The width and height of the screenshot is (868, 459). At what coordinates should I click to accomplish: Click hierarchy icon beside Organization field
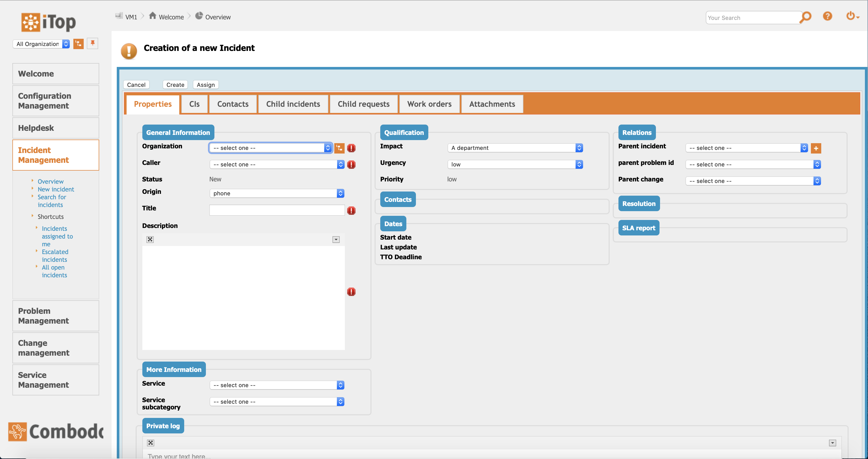(339, 148)
